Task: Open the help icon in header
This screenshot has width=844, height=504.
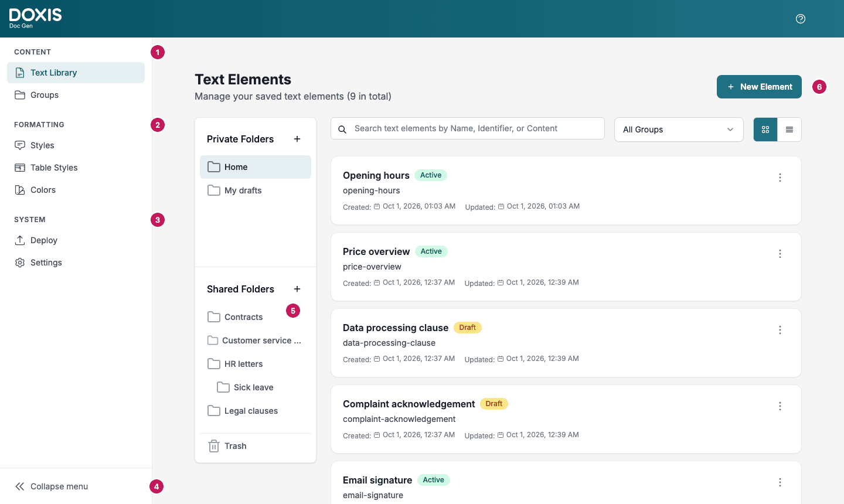Action: click(x=801, y=19)
